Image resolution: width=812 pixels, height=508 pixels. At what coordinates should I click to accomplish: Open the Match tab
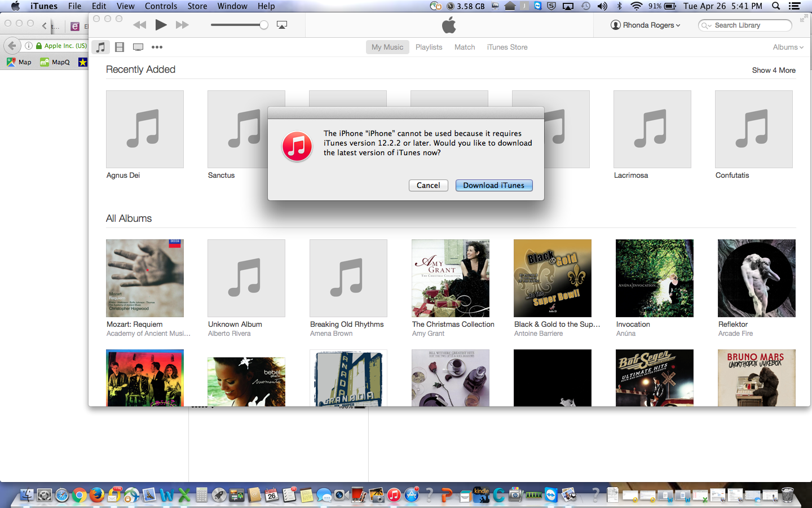(465, 47)
